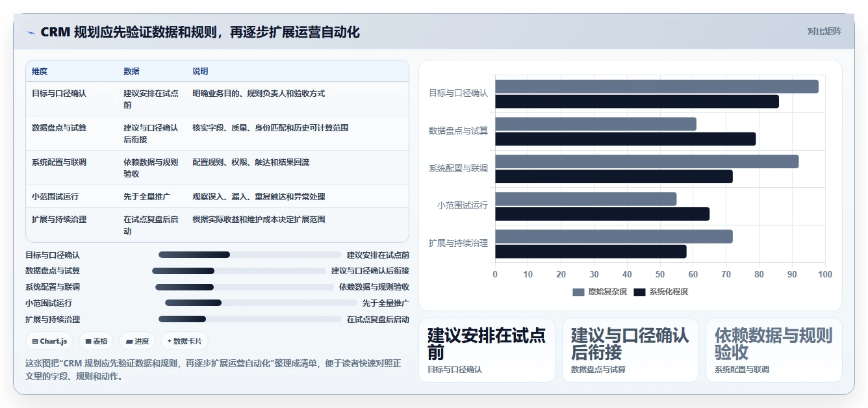Click table cell 在试点复盘后启动

point(151,225)
